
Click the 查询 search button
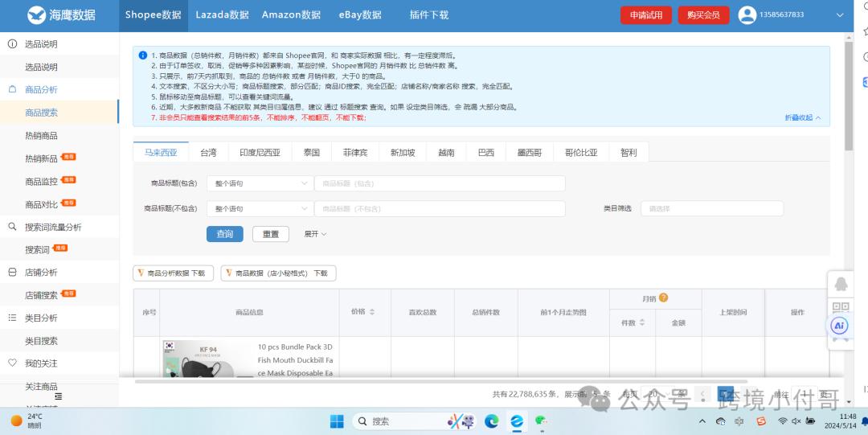point(225,234)
